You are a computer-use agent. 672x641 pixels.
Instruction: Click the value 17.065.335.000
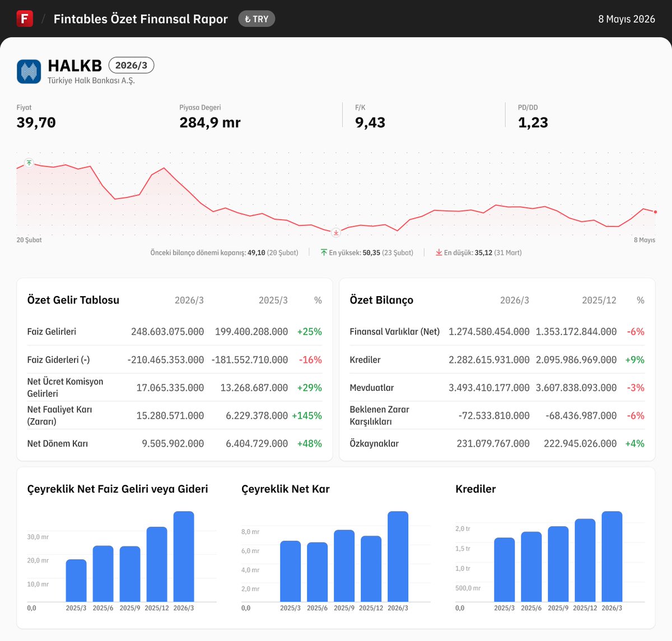170,387
